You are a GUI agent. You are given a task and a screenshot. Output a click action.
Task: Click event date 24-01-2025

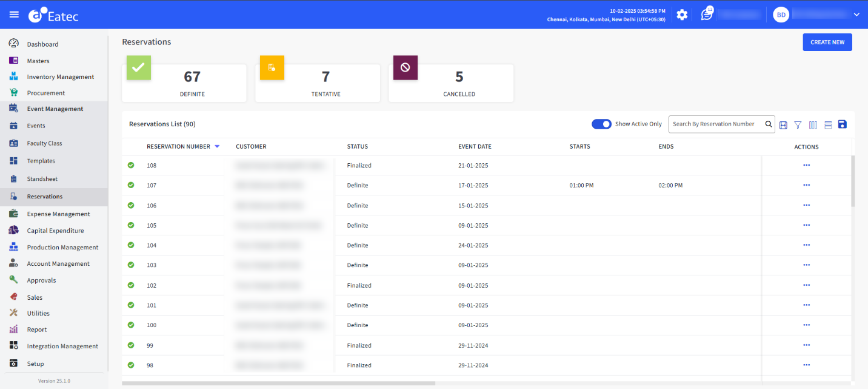[473, 245]
